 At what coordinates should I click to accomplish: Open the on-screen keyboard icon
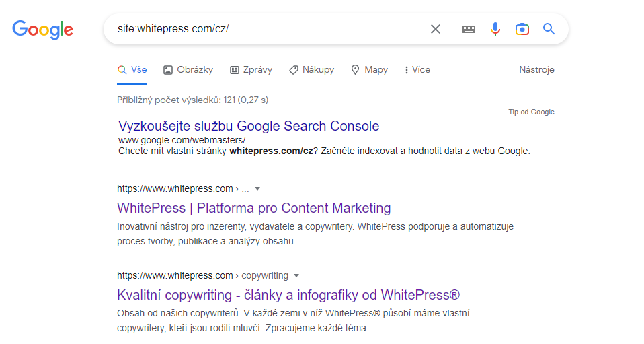pyautogui.click(x=469, y=29)
